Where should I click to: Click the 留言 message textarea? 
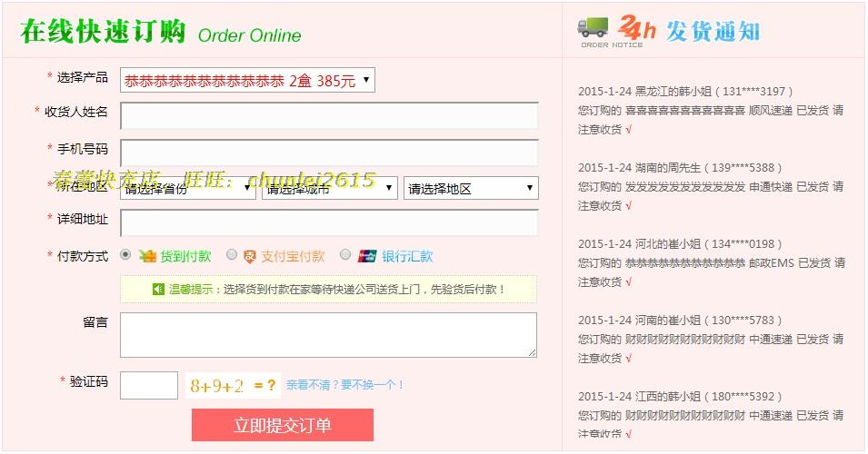pos(328,335)
